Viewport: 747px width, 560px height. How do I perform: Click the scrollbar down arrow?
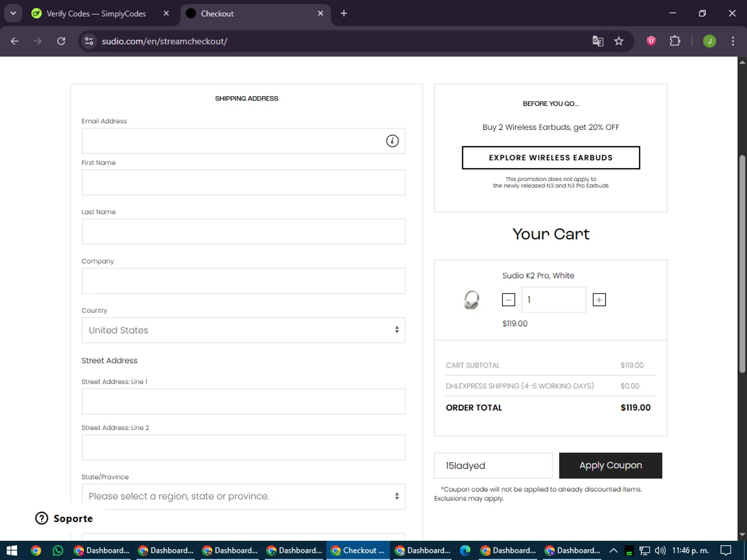[742, 535]
